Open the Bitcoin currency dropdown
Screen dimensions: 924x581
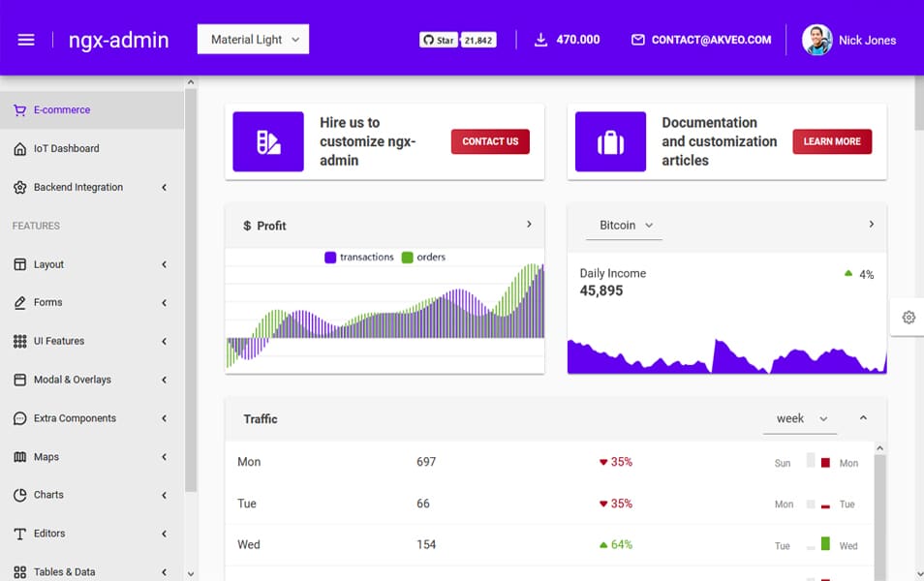[x=625, y=226]
